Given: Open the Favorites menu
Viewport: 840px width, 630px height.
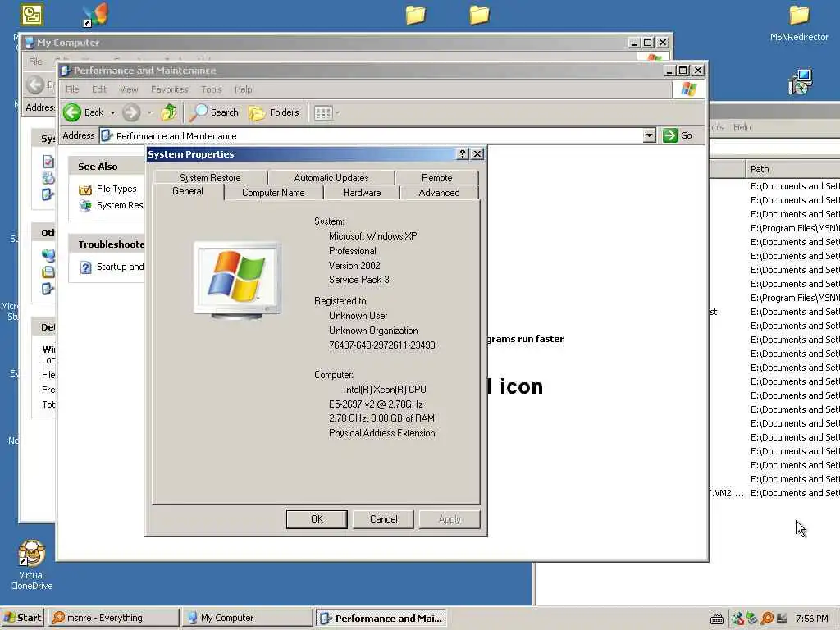Looking at the screenshot, I should coord(169,89).
